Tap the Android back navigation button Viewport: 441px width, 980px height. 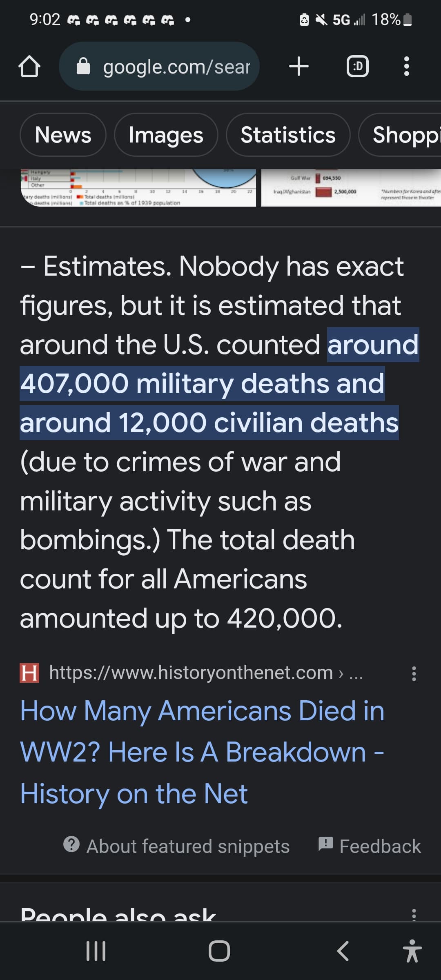coord(343,951)
